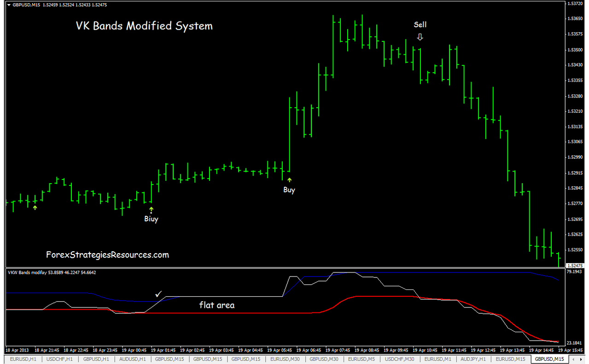Click the '19 Apr 15:45' time axis label
589x364 pixels.
coord(572,350)
